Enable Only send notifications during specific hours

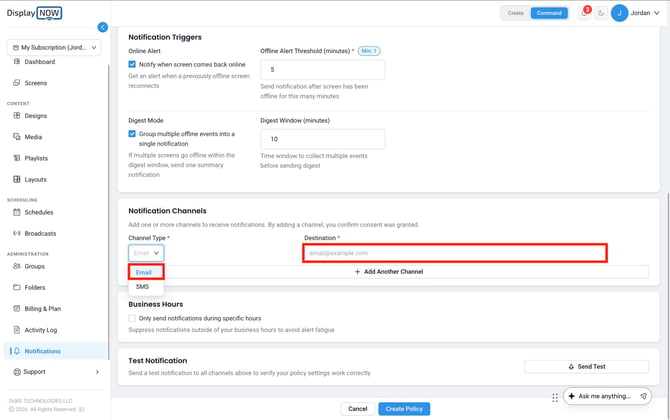[x=132, y=318]
